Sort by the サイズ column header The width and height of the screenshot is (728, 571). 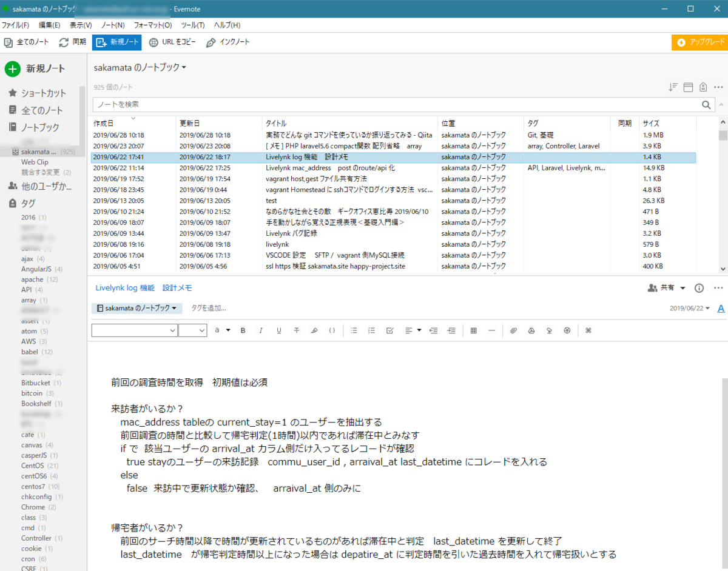(668, 123)
